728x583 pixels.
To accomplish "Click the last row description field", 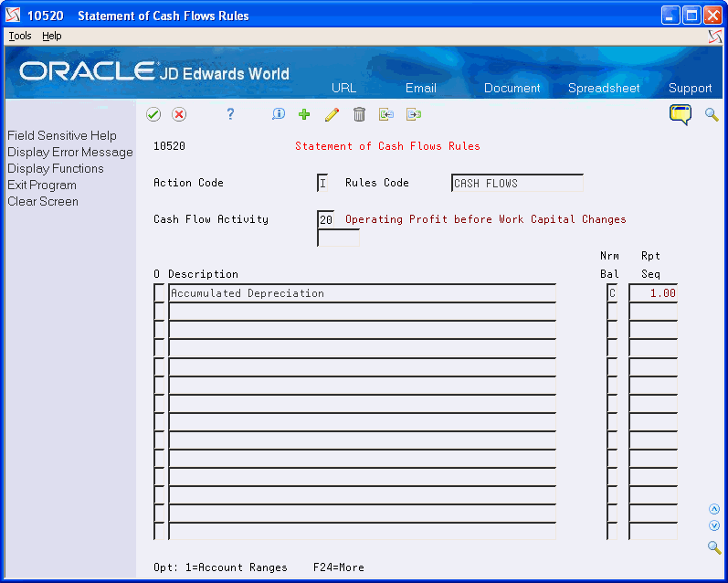I will [362, 532].
